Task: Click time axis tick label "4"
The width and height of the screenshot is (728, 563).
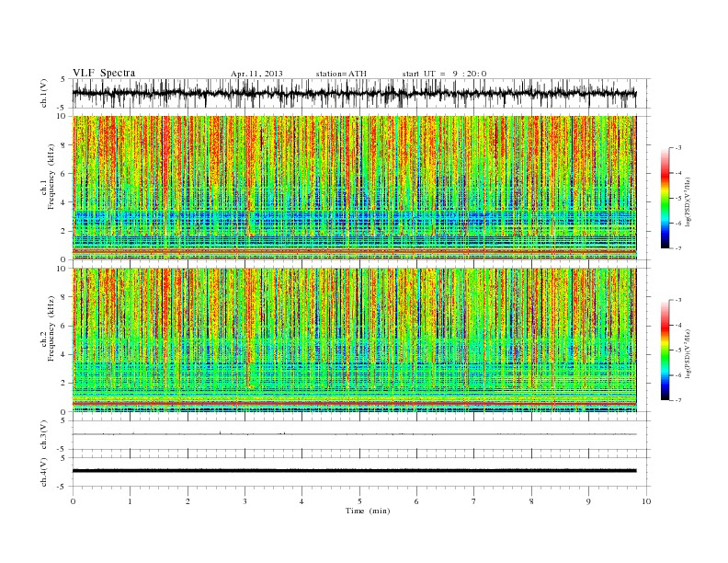Action: click(301, 501)
